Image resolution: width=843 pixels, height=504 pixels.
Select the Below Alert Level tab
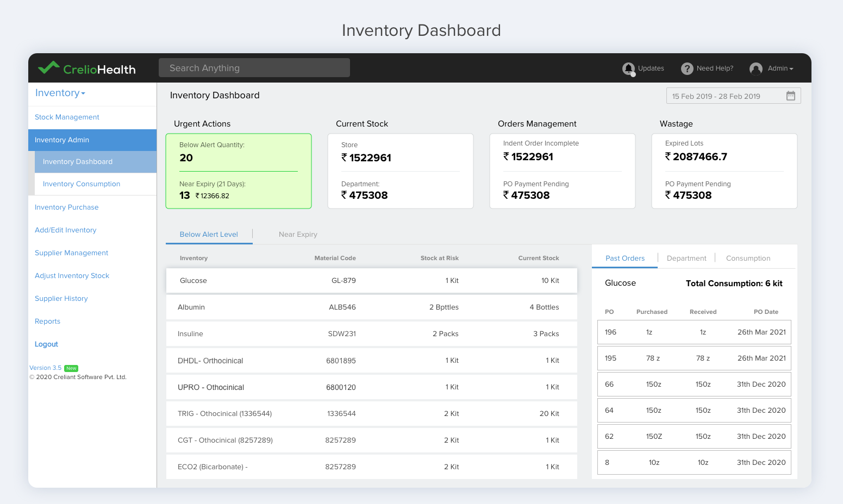tap(209, 234)
